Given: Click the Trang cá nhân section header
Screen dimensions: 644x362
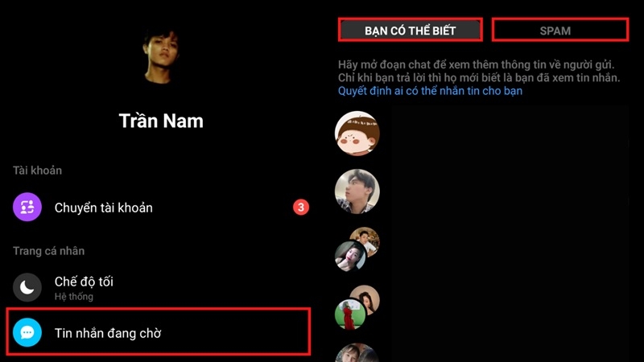Looking at the screenshot, I should [x=48, y=251].
